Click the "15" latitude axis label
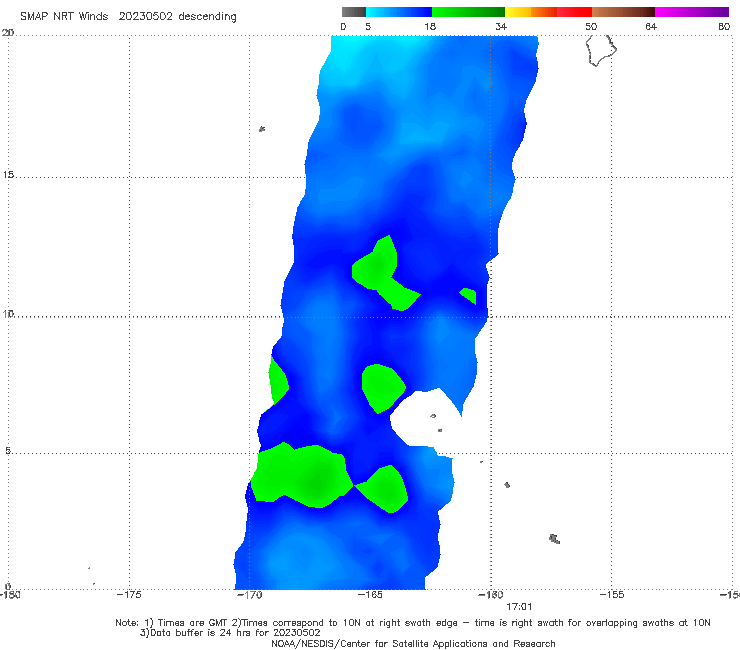Image resolution: width=740 pixels, height=650 pixels. 8,175
